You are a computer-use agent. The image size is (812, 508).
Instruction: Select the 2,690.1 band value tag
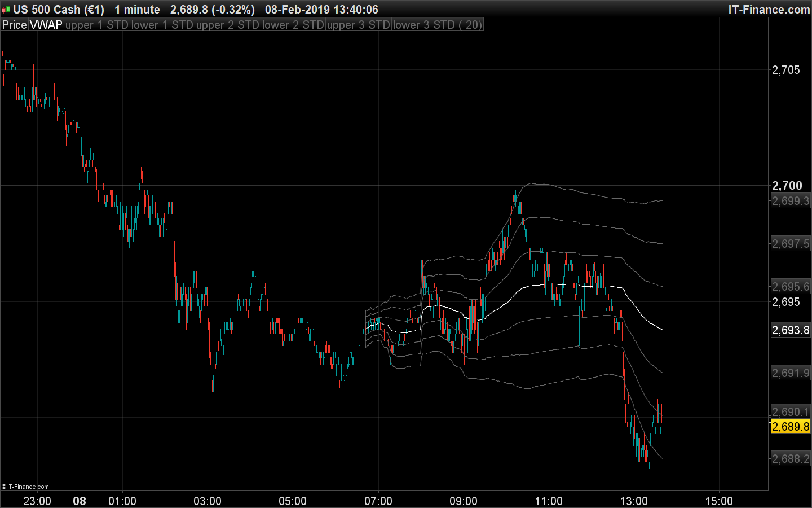[791, 412]
